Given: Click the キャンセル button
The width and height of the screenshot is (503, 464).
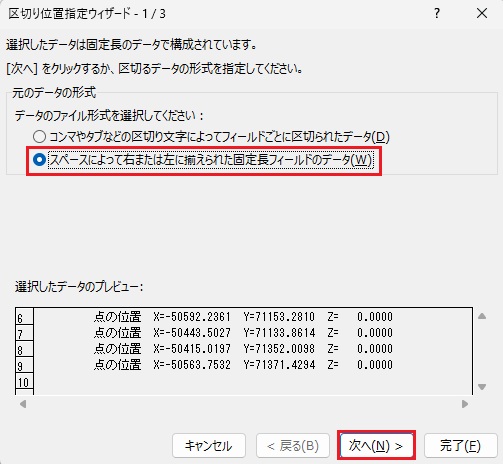Looking at the screenshot, I should [x=209, y=445].
